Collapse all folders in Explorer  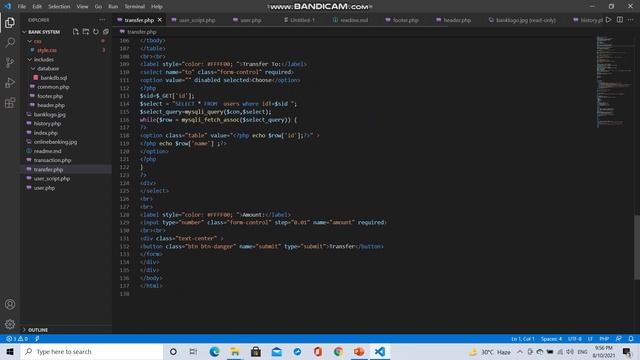point(106,31)
